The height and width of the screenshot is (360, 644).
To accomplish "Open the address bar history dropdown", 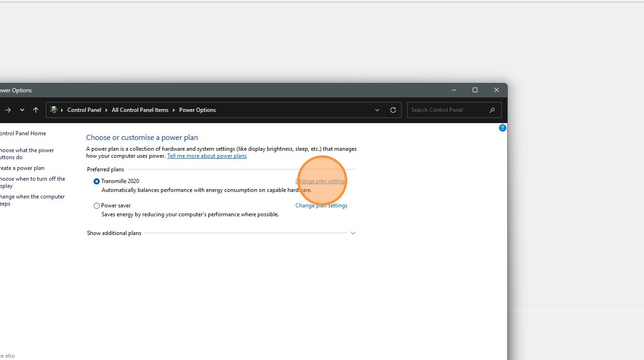I will pyautogui.click(x=377, y=110).
